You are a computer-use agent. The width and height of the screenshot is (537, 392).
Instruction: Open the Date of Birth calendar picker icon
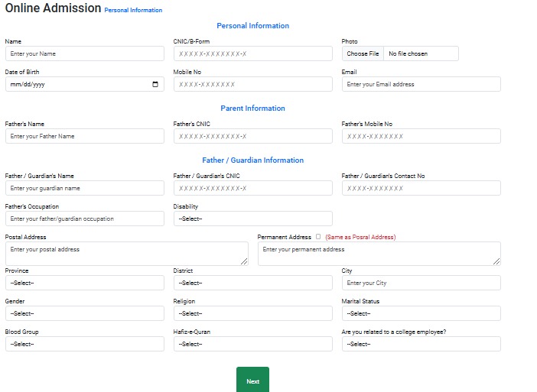coord(155,85)
